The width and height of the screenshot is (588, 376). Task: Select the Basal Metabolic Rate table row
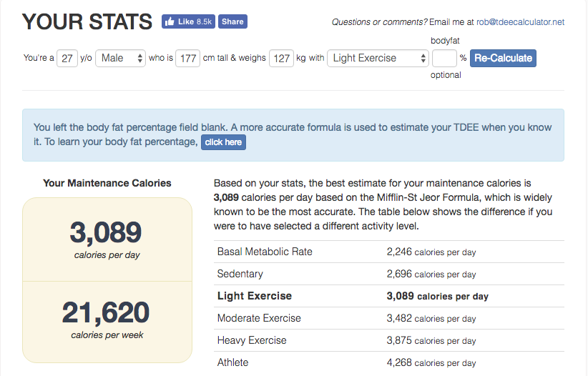tap(388, 252)
